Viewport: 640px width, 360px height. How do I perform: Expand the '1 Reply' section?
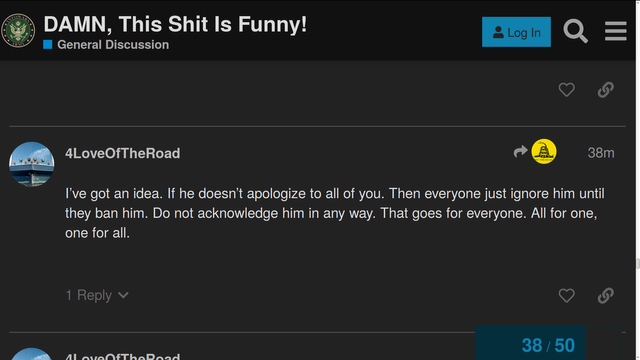coord(97,295)
